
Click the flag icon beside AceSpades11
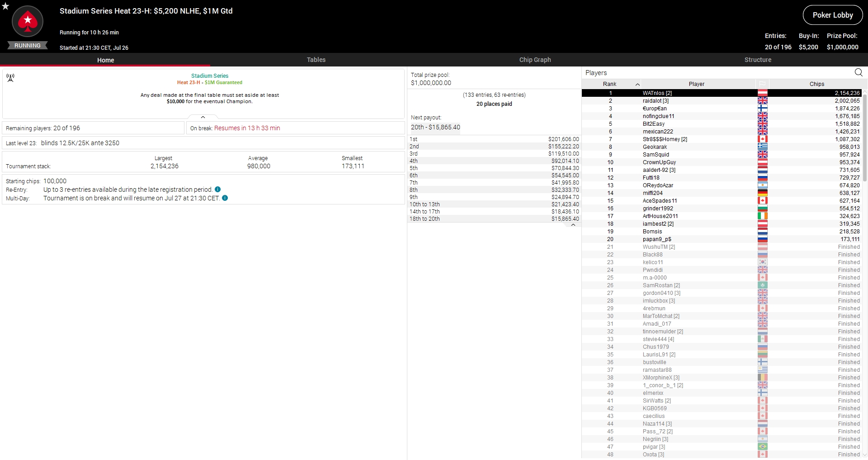tap(762, 201)
